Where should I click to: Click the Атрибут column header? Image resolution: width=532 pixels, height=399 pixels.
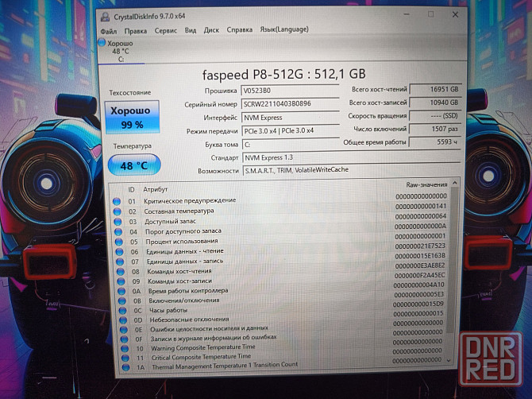[x=156, y=189]
